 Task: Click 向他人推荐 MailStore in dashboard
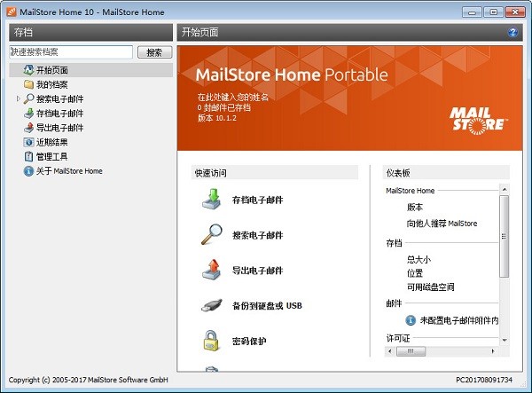tap(442, 224)
